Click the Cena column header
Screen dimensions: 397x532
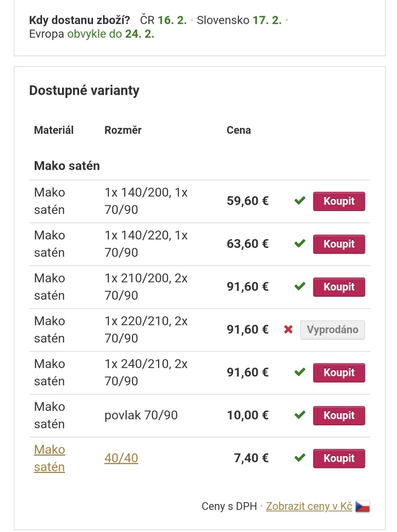click(239, 130)
